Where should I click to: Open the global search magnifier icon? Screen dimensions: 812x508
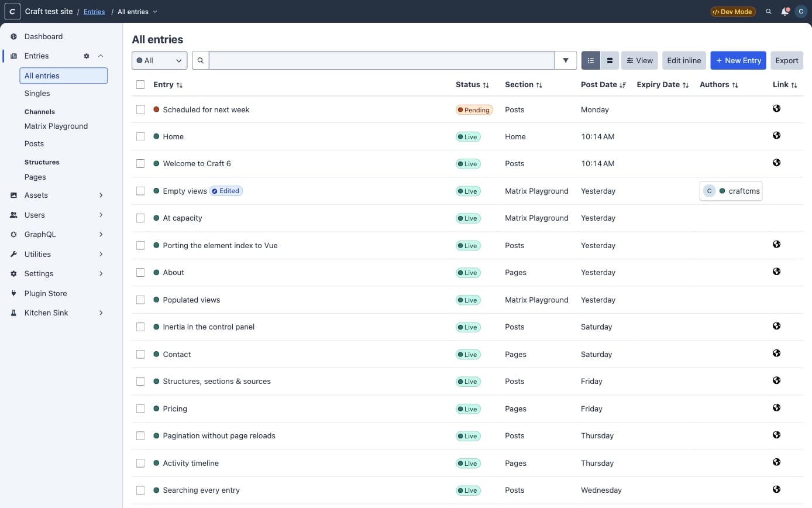pos(769,12)
